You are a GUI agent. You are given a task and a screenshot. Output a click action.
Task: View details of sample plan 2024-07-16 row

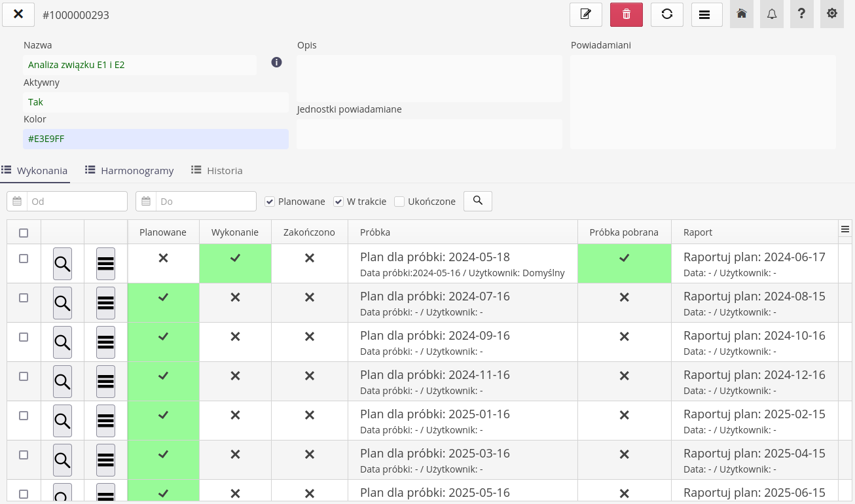(x=62, y=303)
